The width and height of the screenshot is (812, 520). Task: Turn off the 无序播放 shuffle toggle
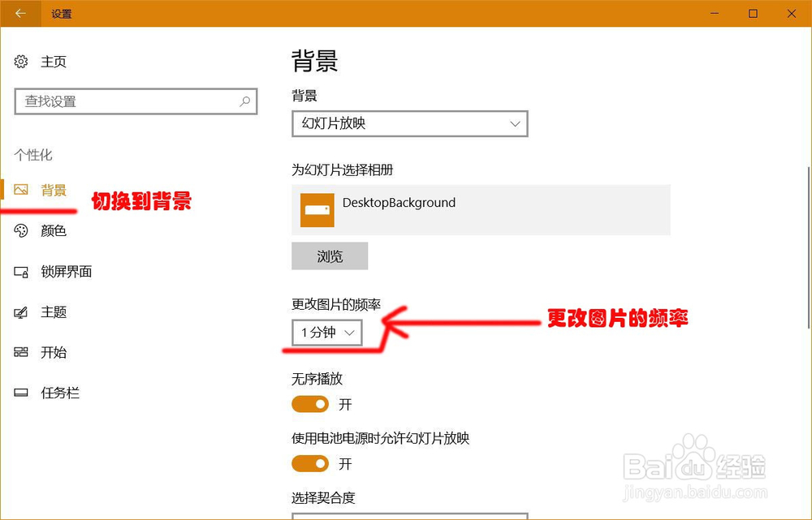[309, 404]
